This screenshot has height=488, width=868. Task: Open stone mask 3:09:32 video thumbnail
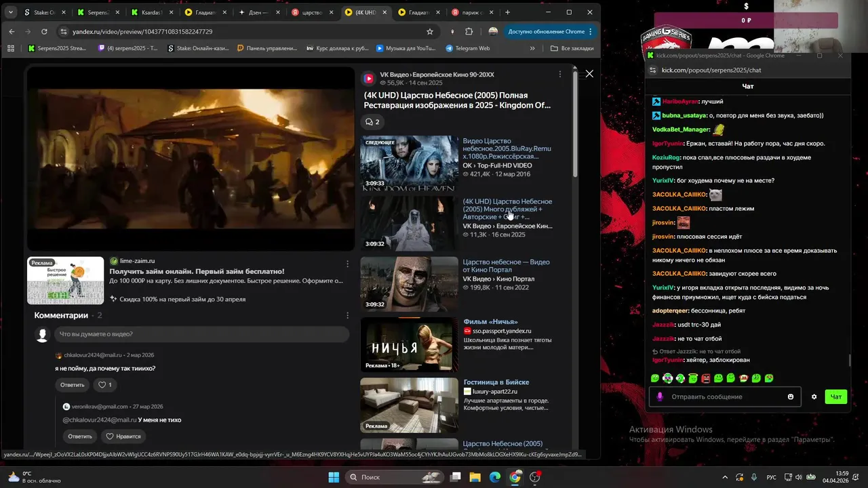coord(409,283)
